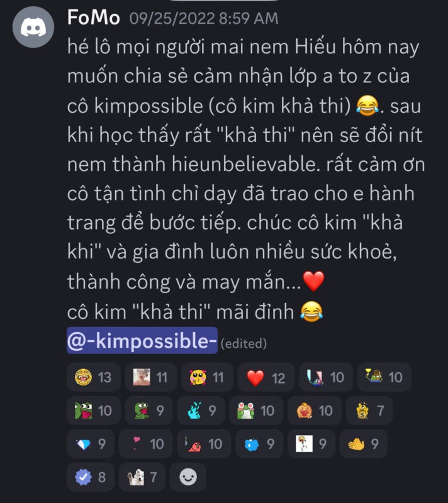Toggle the clapping hands reaction with 9
448x503 pixels.
tap(363, 444)
